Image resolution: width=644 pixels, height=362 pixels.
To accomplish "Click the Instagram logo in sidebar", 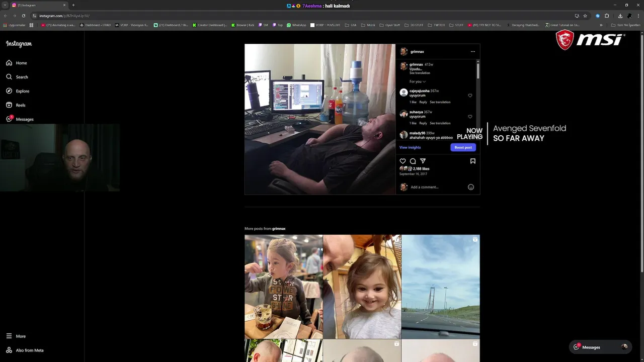I will [19, 44].
